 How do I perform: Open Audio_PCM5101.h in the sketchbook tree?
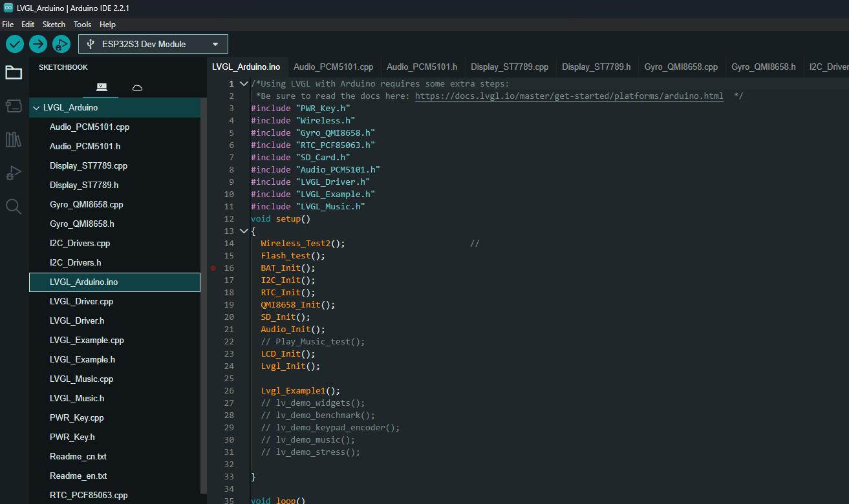(x=114, y=147)
